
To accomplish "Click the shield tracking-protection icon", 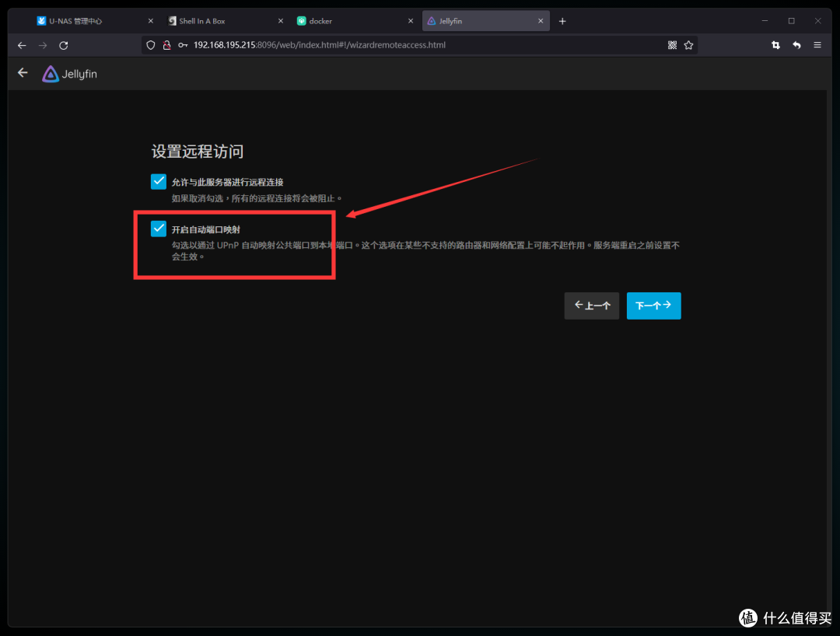I will [x=150, y=45].
